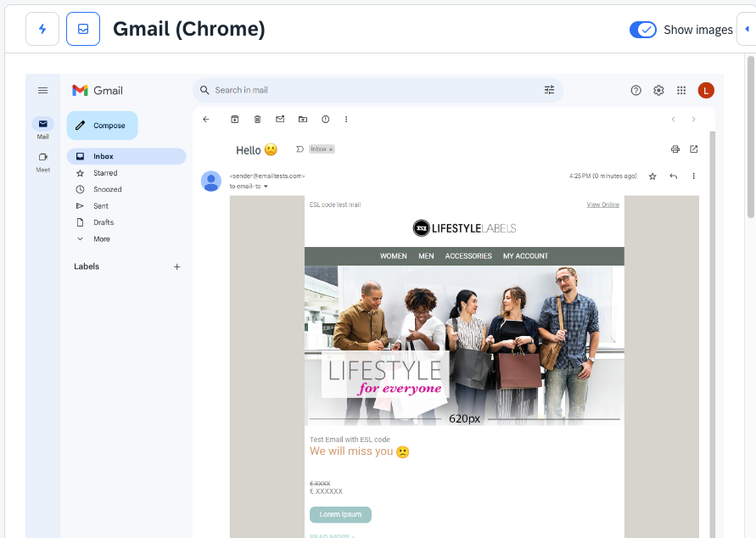Report spam icon in toolbar
Image resolution: width=756 pixels, height=538 pixels.
[326, 119]
